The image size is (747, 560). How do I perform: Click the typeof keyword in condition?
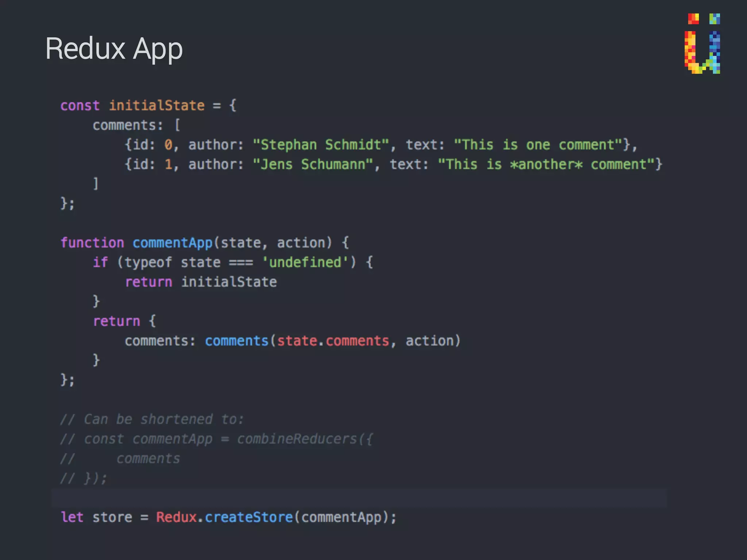(148, 262)
